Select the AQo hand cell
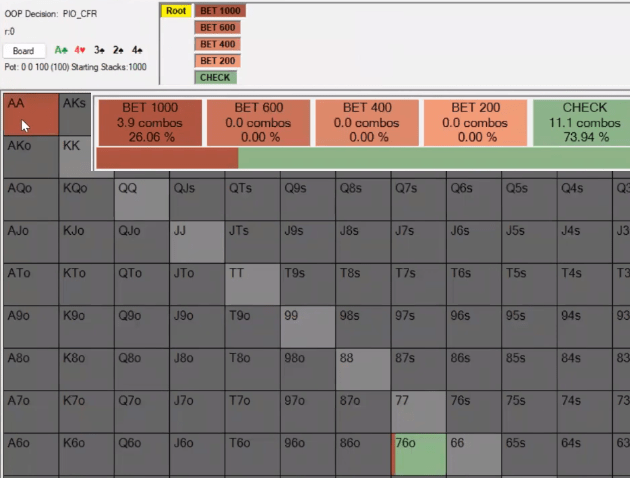The width and height of the screenshot is (630, 478). coord(31,200)
